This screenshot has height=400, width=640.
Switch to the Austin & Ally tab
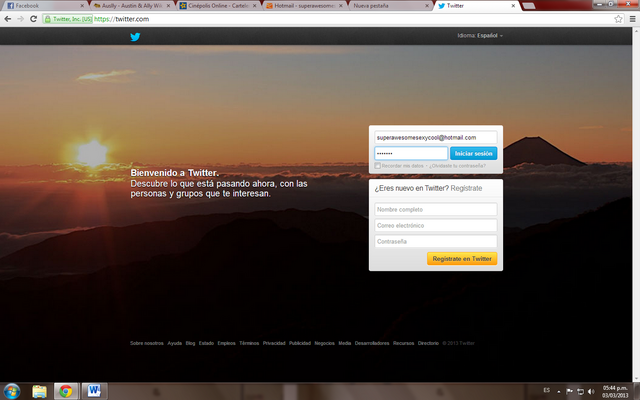(x=131, y=6)
